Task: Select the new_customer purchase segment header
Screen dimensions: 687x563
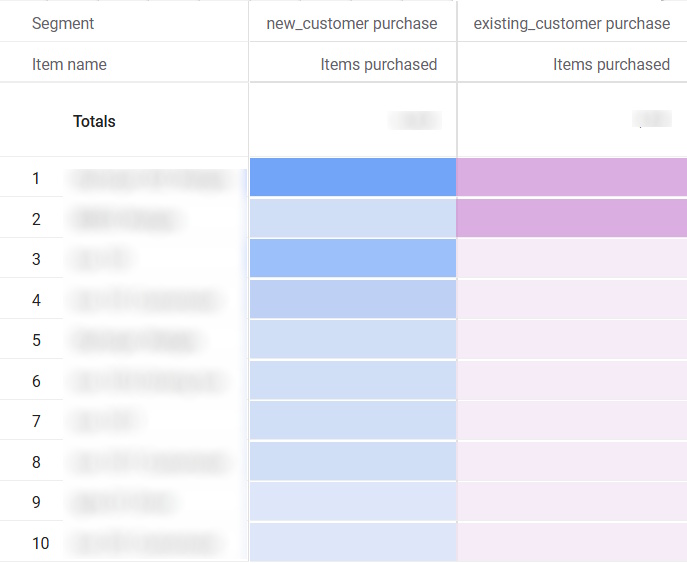Action: 351,23
